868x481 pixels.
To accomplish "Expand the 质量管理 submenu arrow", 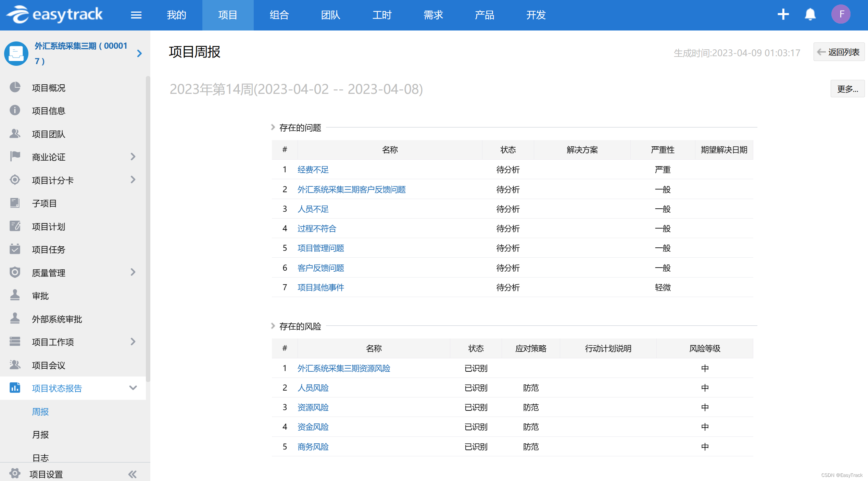I will (x=133, y=272).
